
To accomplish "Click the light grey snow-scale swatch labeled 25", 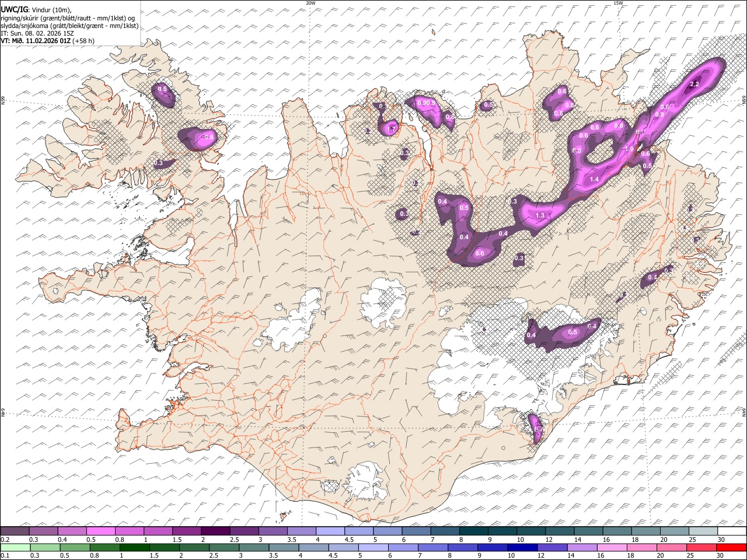I will point(703,531).
